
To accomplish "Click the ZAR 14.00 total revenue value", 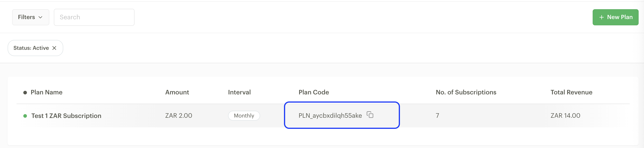I will [x=565, y=116].
